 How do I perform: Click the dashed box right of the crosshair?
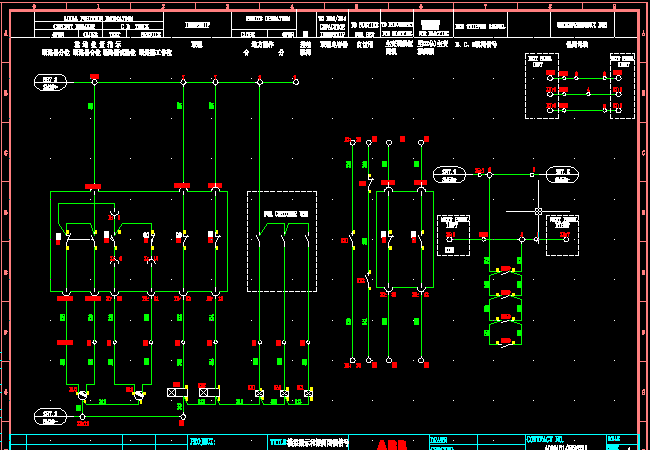click(562, 233)
